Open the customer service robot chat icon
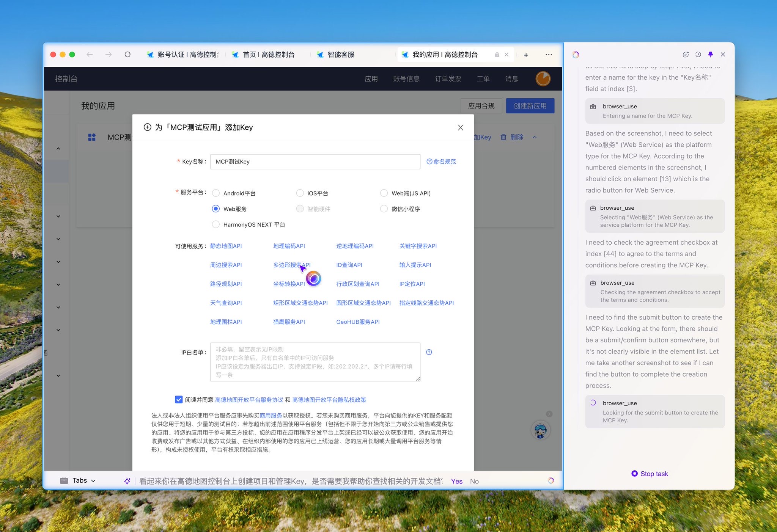Screen dimensions: 777x532 pyautogui.click(x=540, y=430)
